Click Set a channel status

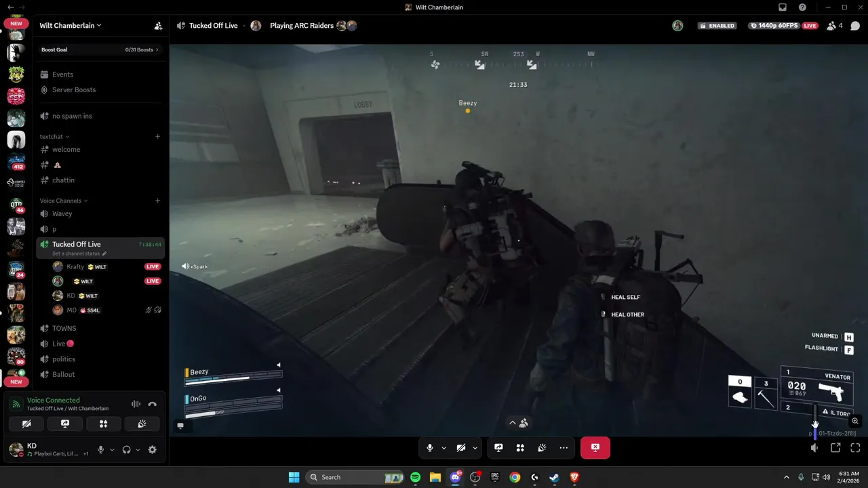coord(79,253)
